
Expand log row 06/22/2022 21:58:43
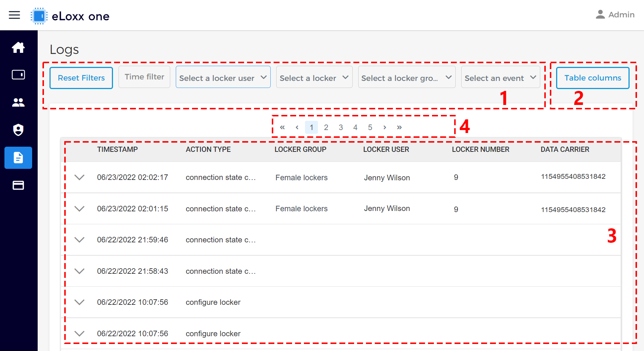click(79, 271)
